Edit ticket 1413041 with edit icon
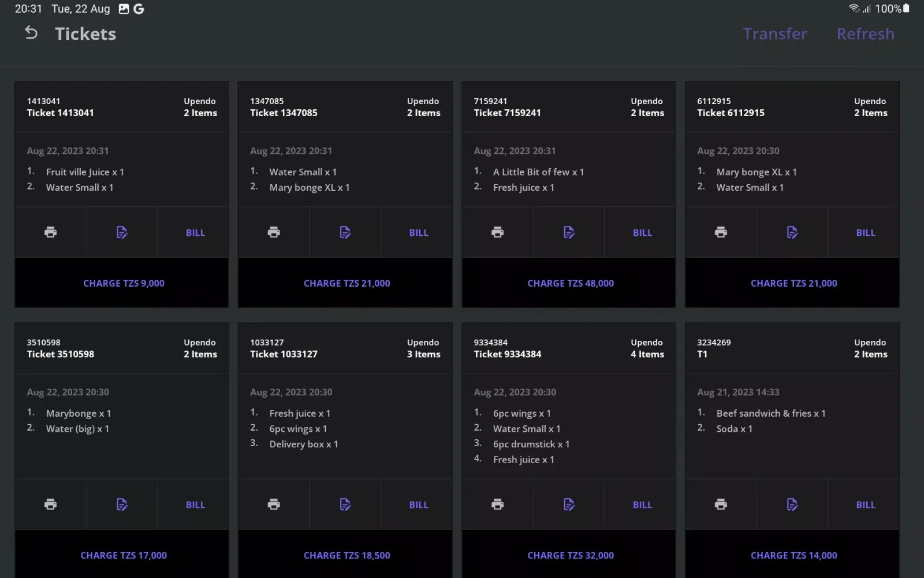Viewport: 924px width, 578px height. click(x=122, y=232)
